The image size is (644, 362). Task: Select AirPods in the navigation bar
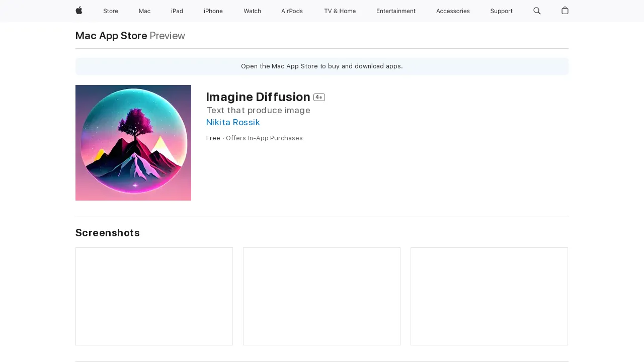pyautogui.click(x=292, y=11)
